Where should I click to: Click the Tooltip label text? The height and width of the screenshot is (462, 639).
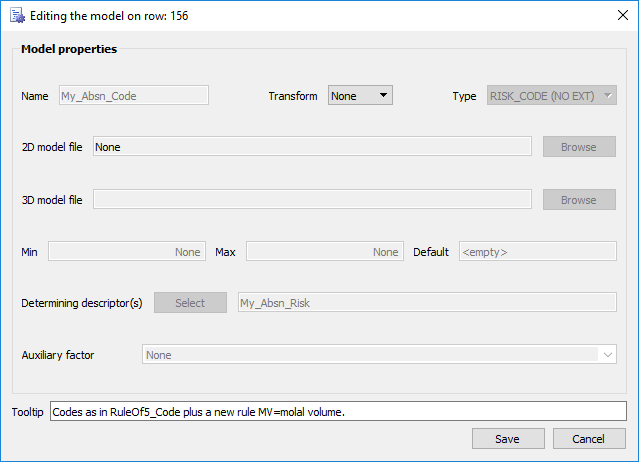pyautogui.click(x=28, y=412)
